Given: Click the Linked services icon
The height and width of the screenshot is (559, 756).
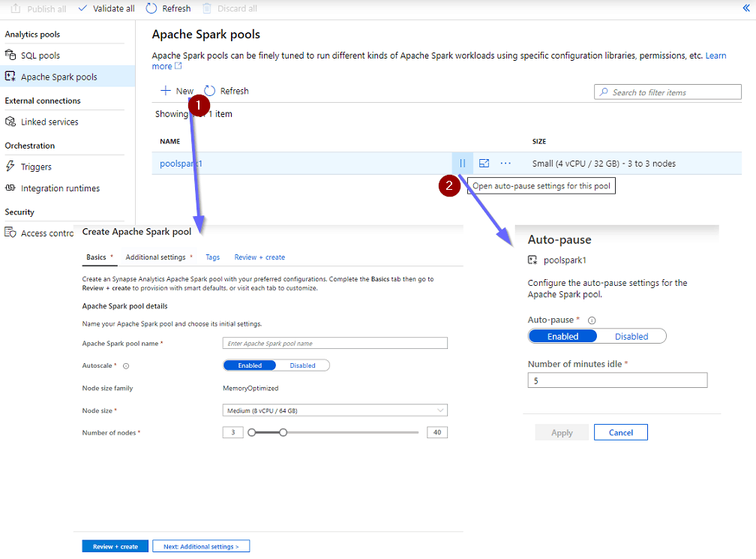Looking at the screenshot, I should point(10,122).
